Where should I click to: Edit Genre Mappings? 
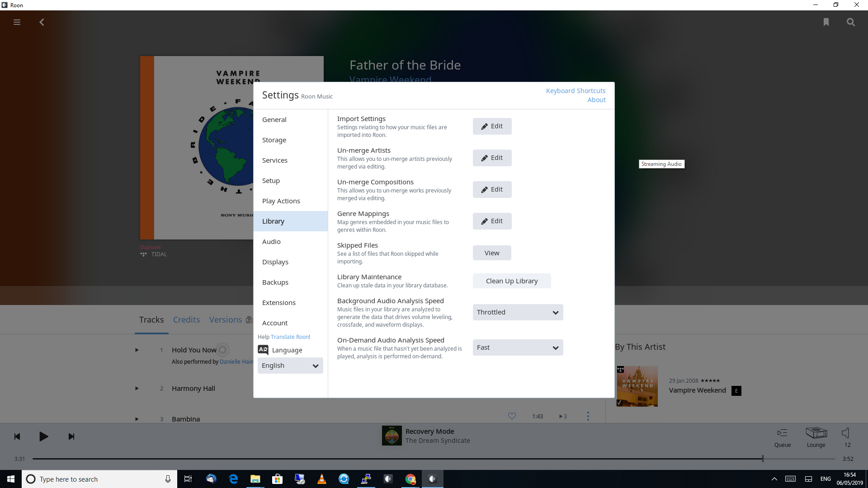click(x=492, y=221)
